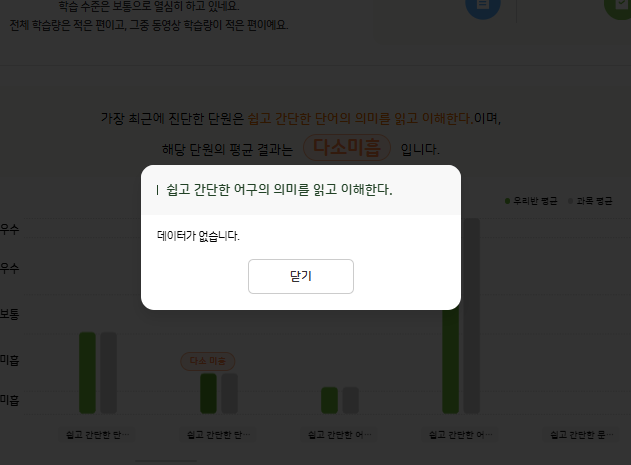Screen dimensions: 631x465
Task: Select the green bar under the 다소미흡 tooltip
Action: (208, 393)
